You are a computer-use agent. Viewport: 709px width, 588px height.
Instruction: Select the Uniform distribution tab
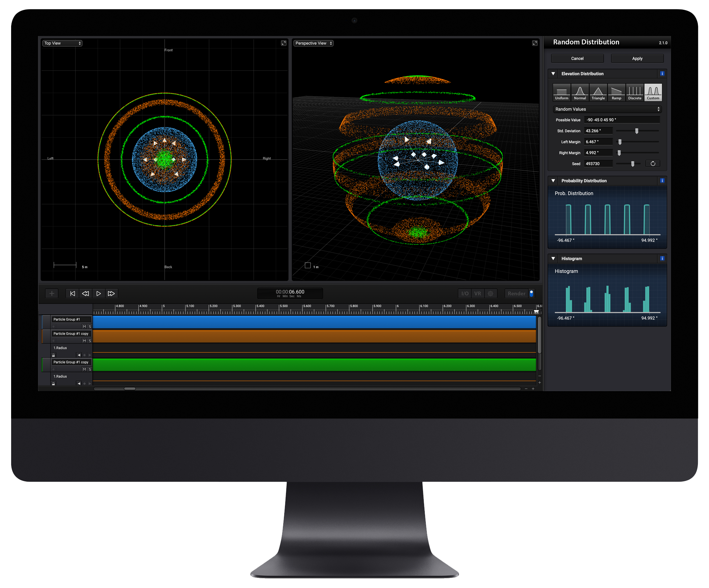pyautogui.click(x=561, y=93)
